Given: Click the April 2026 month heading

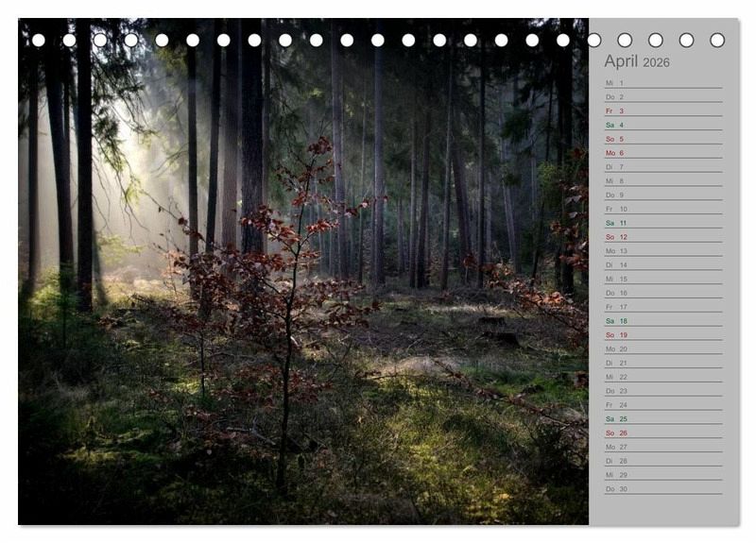Looking at the screenshot, I should click(636, 62).
